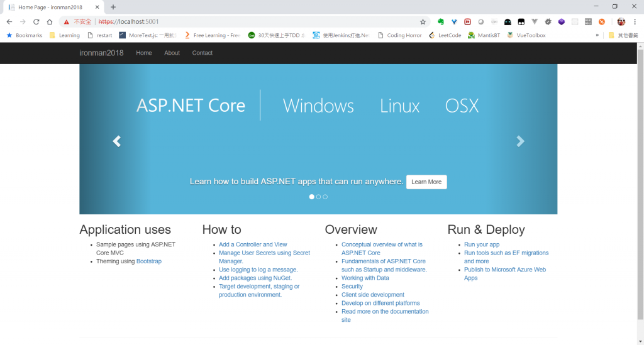Open the restart bookmark
Image resolution: width=644 pixels, height=345 pixels.
[x=100, y=35]
